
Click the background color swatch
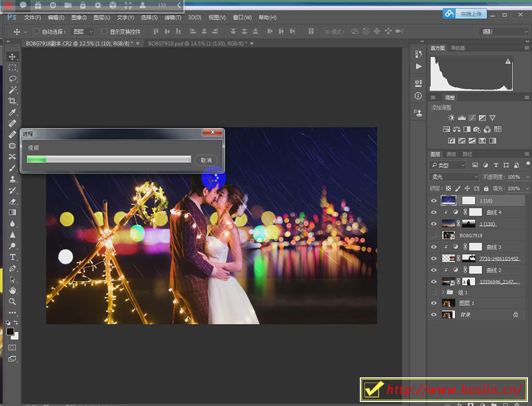coord(15,336)
